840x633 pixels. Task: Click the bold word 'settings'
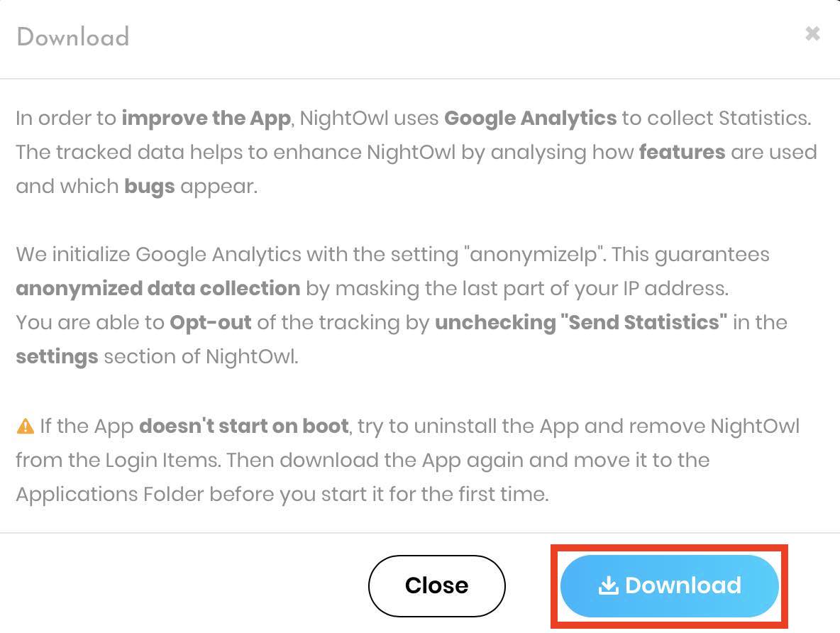pos(57,357)
